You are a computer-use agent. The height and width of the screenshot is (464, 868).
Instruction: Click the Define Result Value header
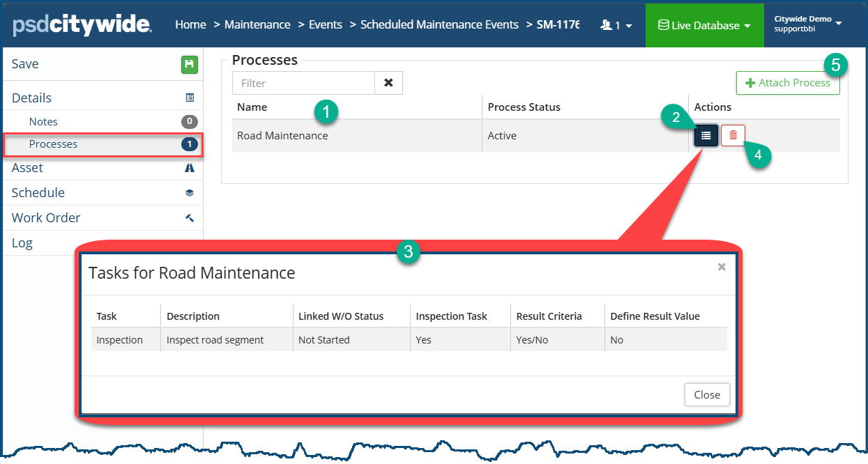point(655,316)
